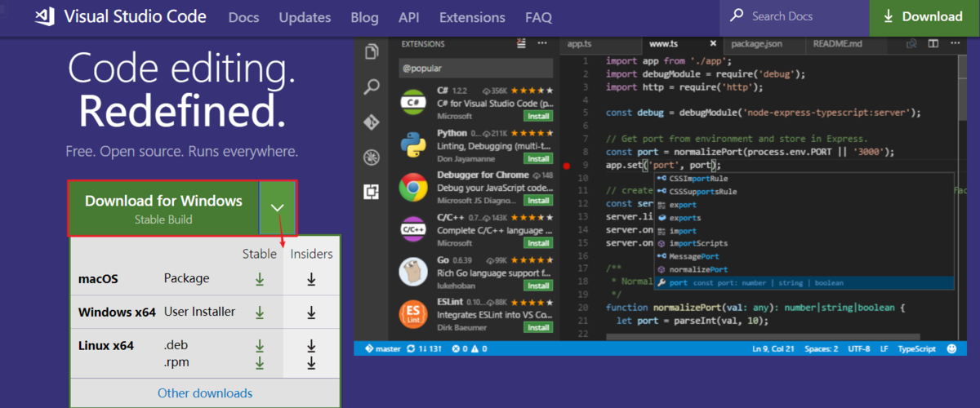The height and width of the screenshot is (408, 980).
Task: Install the ESLint extension
Action: (537, 328)
